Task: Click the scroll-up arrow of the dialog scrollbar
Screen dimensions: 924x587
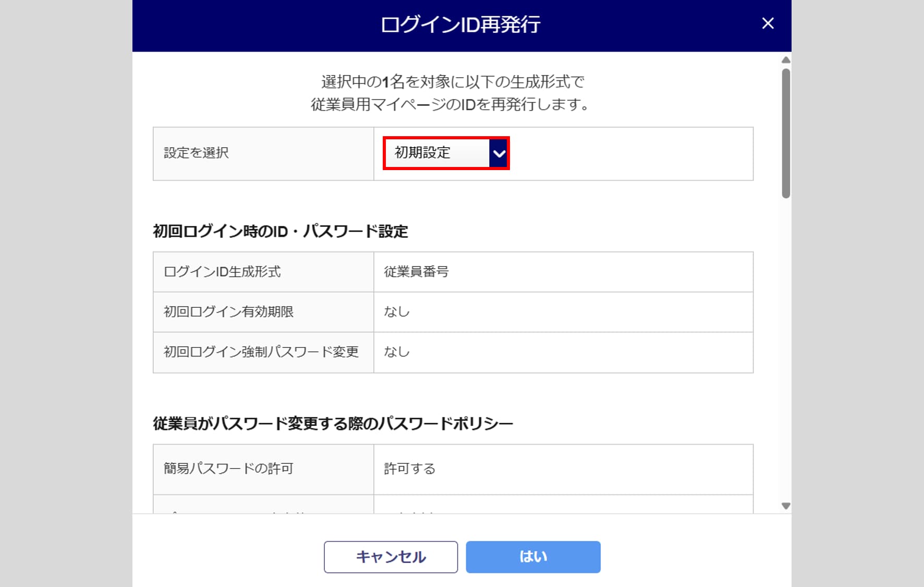Action: click(x=786, y=60)
